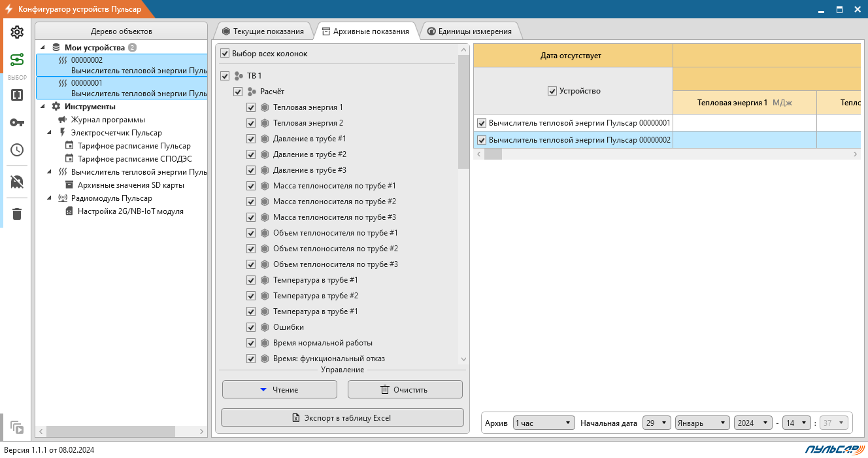Collapse the Вычислитель тепловой энергии tools node
The image size is (868, 458).
click(50, 172)
